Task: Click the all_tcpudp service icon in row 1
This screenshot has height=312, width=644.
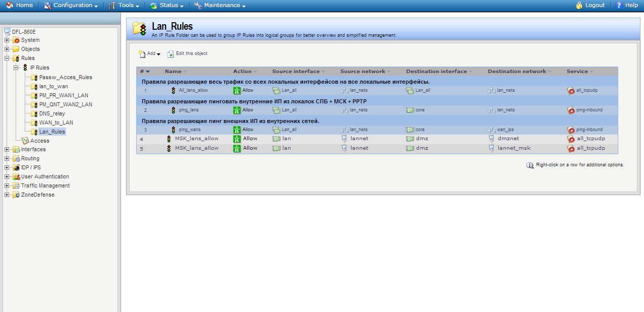Action: [x=571, y=91]
